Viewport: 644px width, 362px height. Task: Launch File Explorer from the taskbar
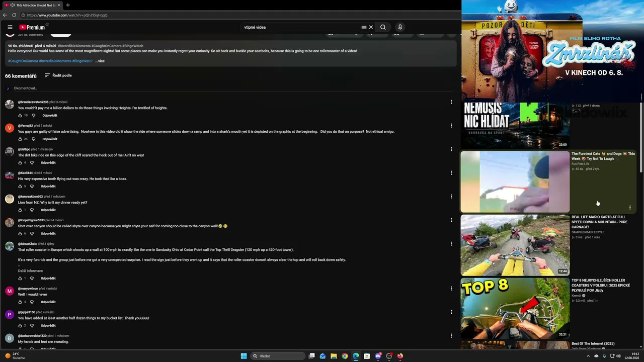click(334, 356)
